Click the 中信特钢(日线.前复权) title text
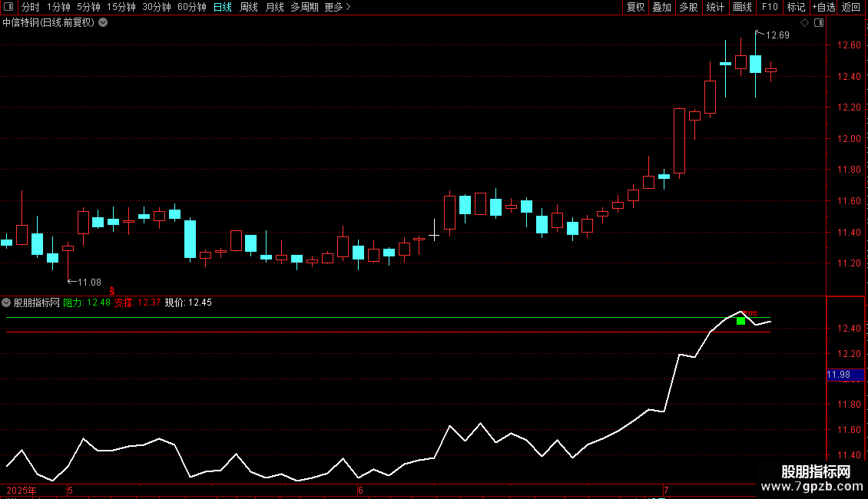The width and height of the screenshot is (868, 499). 48,23
